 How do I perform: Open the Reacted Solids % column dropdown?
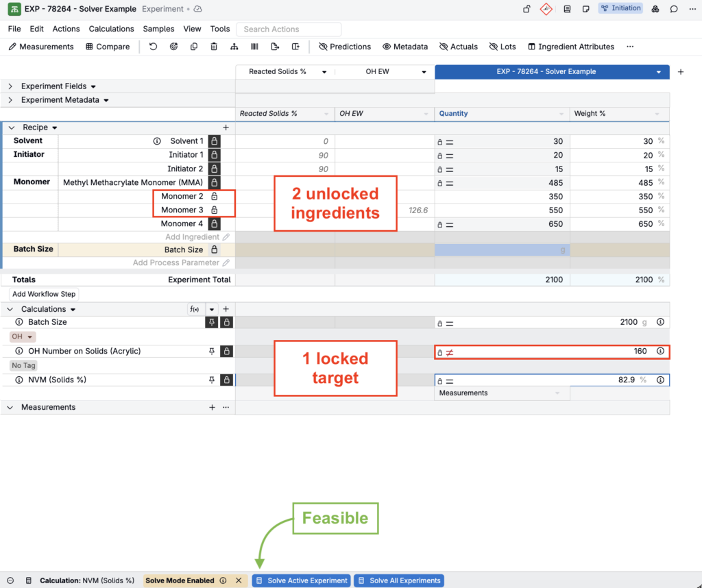324,72
